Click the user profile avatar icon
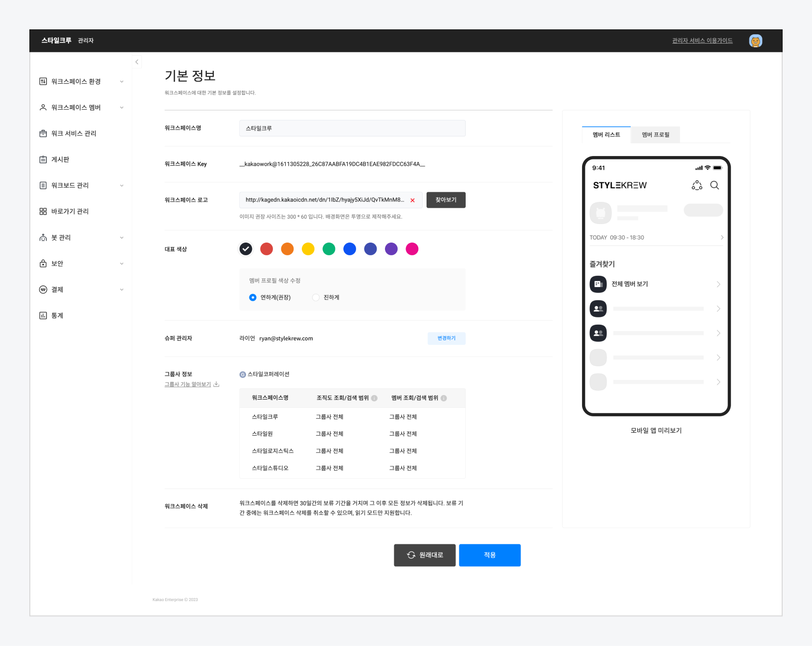812x646 pixels. [x=755, y=41]
